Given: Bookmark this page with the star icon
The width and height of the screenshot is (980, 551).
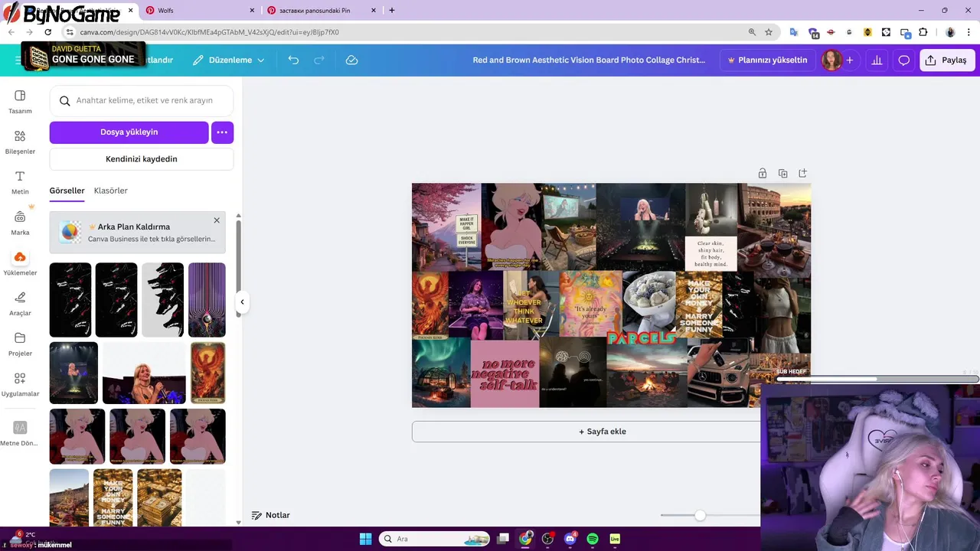Looking at the screenshot, I should point(769,32).
